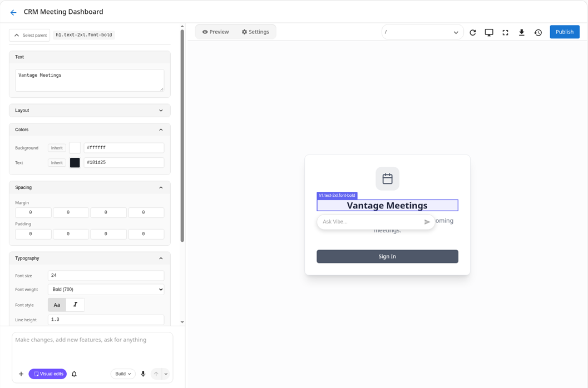
Task: Expand the Layout section
Action: 90,111
